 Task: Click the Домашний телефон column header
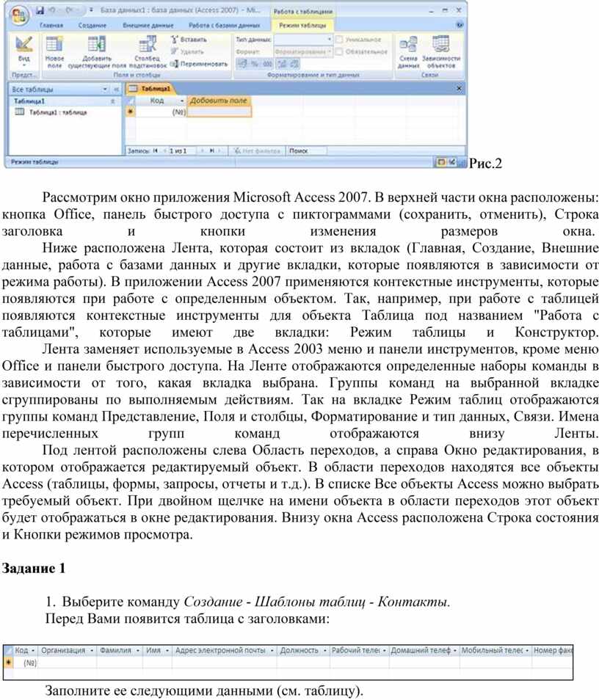click(424, 651)
